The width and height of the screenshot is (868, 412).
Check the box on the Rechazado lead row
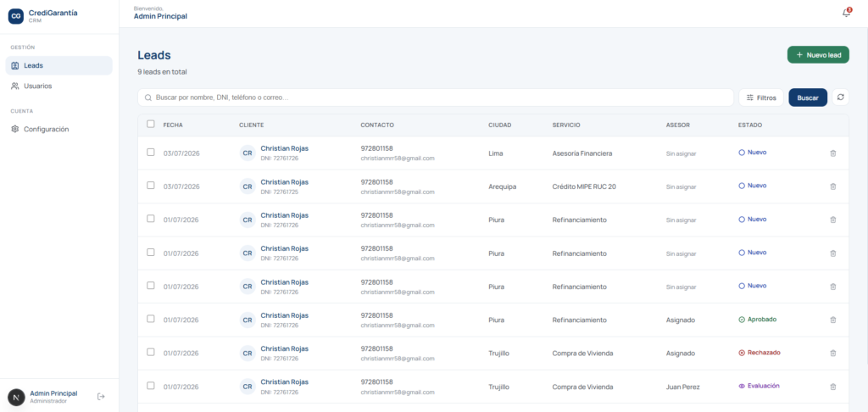click(x=151, y=352)
